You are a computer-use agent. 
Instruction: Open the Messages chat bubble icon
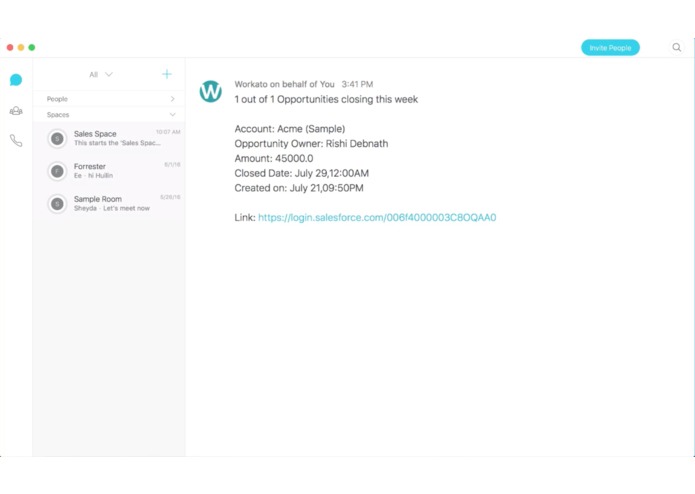coord(16,80)
